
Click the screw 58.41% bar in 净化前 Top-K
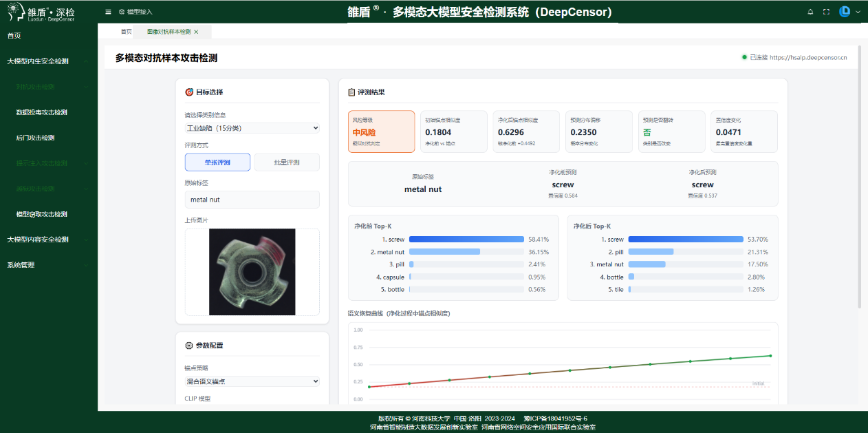(466, 239)
